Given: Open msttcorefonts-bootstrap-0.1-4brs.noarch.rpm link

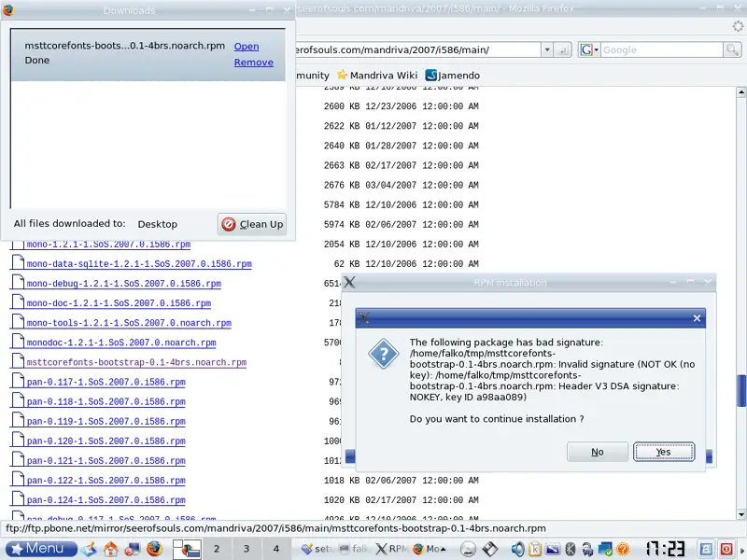Looking at the screenshot, I should tap(136, 362).
